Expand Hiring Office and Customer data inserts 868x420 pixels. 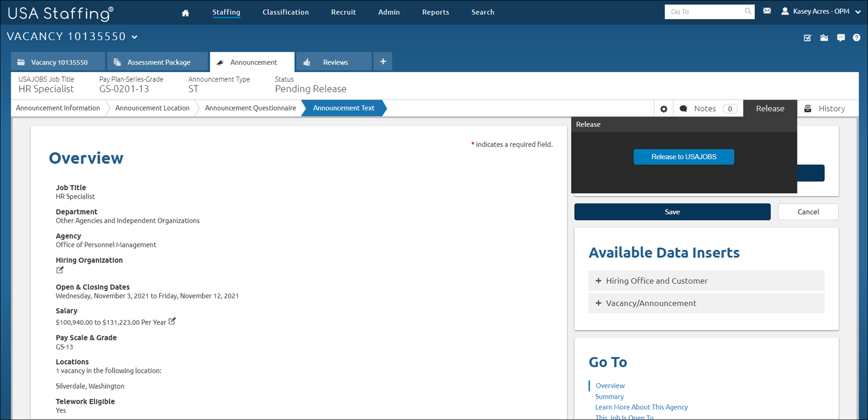706,281
